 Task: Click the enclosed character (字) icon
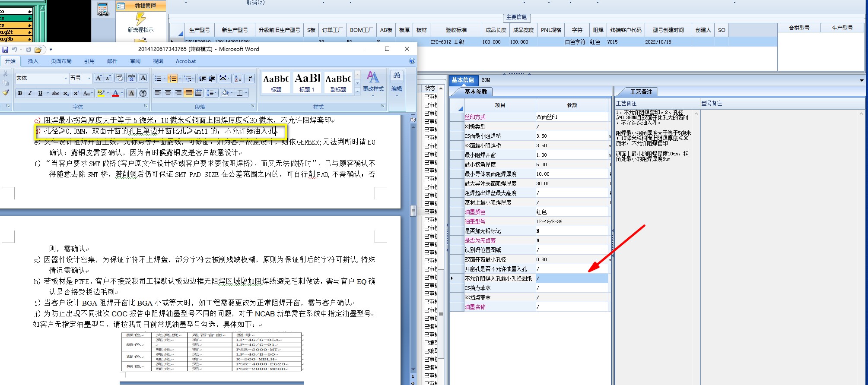[143, 93]
